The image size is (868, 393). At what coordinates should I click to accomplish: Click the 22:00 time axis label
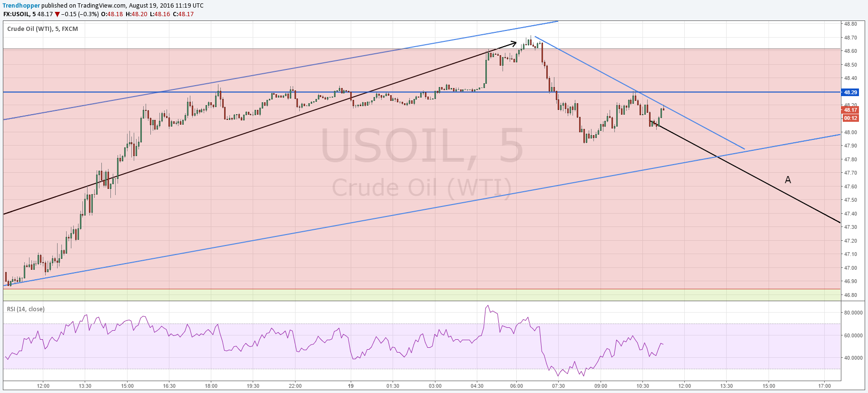click(295, 386)
